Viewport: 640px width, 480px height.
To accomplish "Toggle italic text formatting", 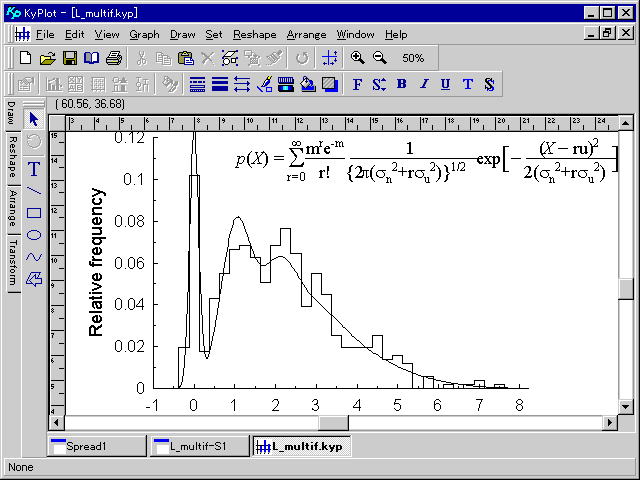I will (423, 84).
